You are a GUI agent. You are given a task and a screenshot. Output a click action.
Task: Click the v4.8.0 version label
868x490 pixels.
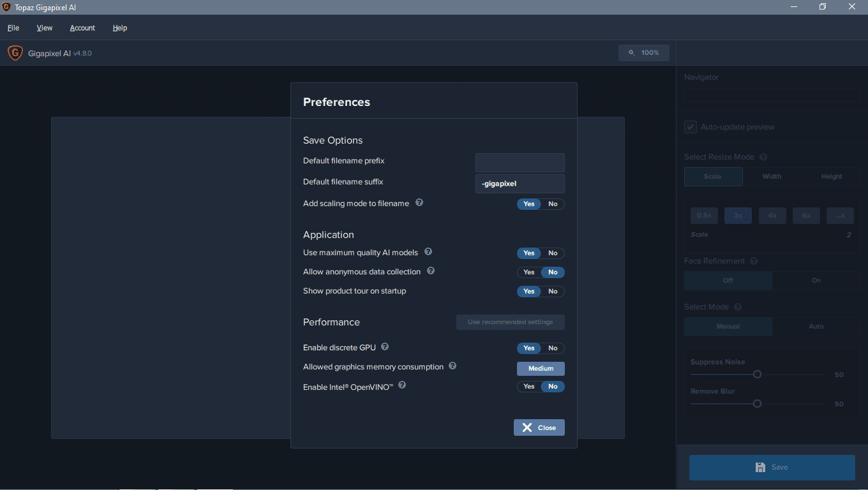pyautogui.click(x=83, y=54)
